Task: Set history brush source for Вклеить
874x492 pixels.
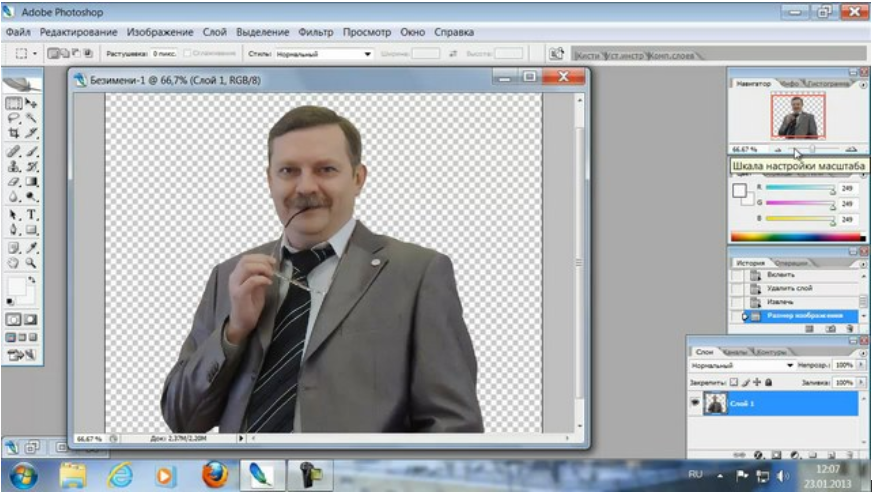Action: pyautogui.click(x=737, y=275)
